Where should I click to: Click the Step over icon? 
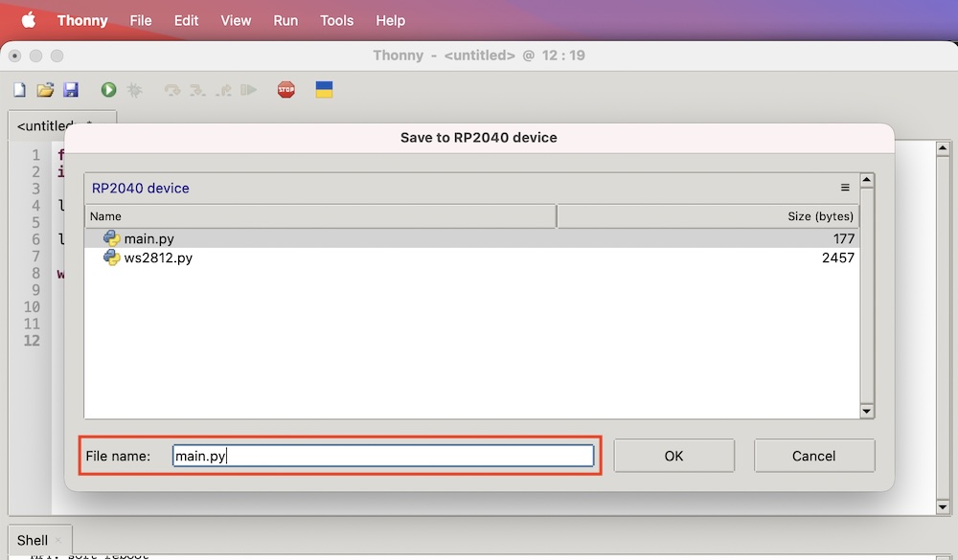172,90
